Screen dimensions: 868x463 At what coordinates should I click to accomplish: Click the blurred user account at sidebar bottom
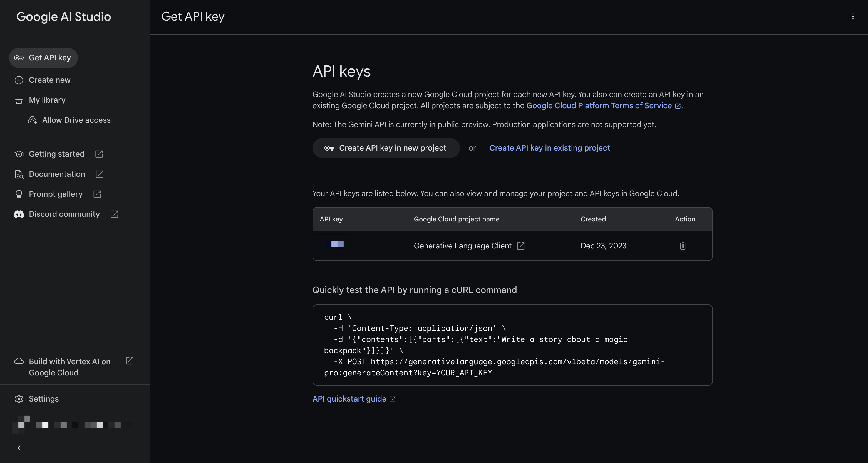tap(73, 425)
